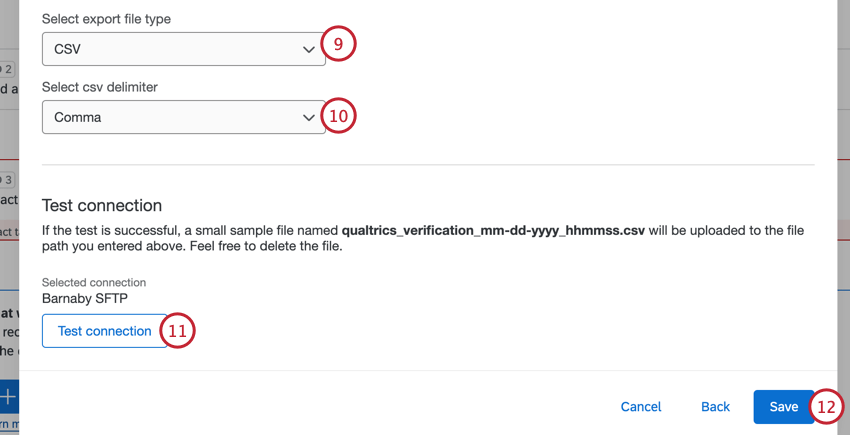The width and height of the screenshot is (850, 435).
Task: Open the export file type dropdown
Action: coord(184,49)
